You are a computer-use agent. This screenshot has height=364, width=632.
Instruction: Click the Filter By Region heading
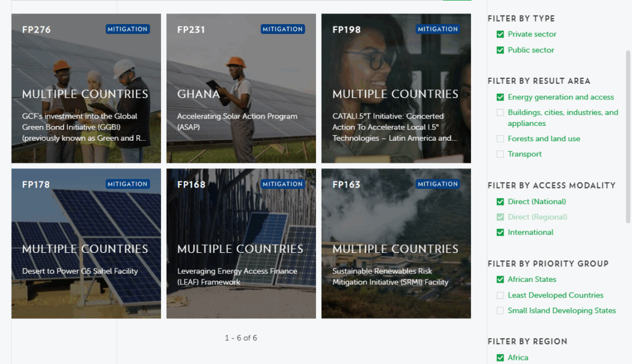tap(527, 341)
